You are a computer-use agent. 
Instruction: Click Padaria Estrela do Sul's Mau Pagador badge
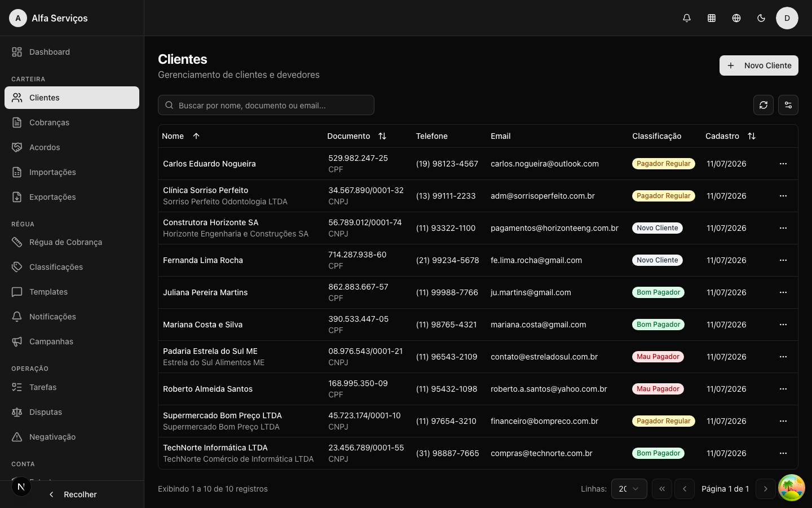tap(658, 357)
